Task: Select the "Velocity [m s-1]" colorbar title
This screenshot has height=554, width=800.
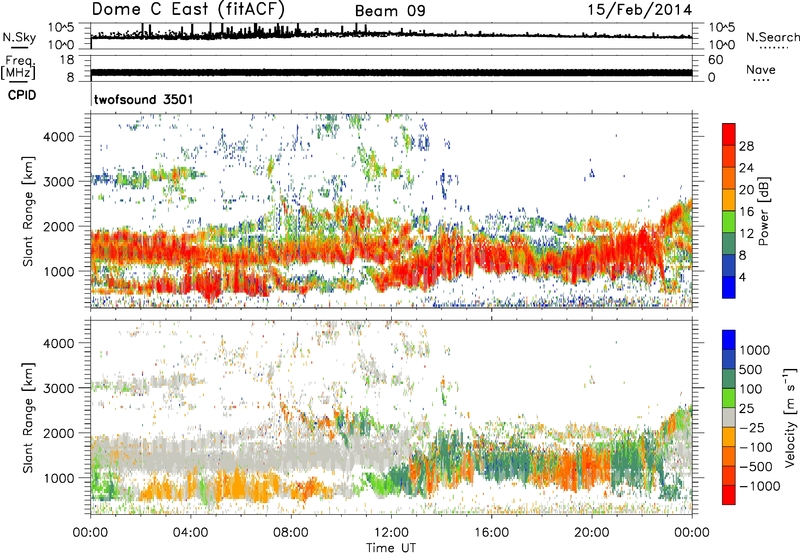Action: [790, 417]
